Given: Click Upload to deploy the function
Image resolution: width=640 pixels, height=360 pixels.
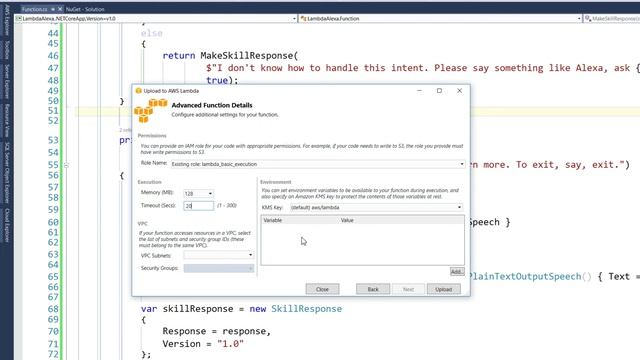Looking at the screenshot, I should click(x=443, y=289).
